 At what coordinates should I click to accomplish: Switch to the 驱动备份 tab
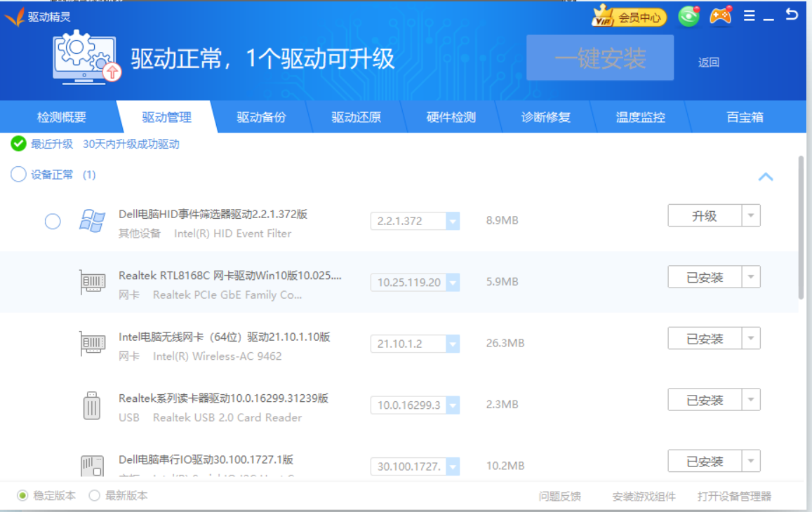[x=261, y=117]
